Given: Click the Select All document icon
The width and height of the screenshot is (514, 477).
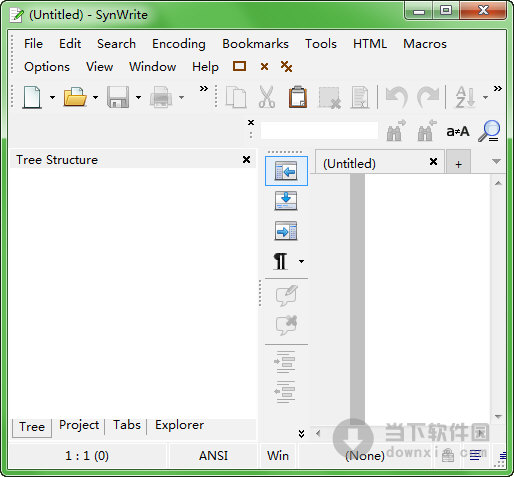Looking at the screenshot, I should [x=360, y=97].
